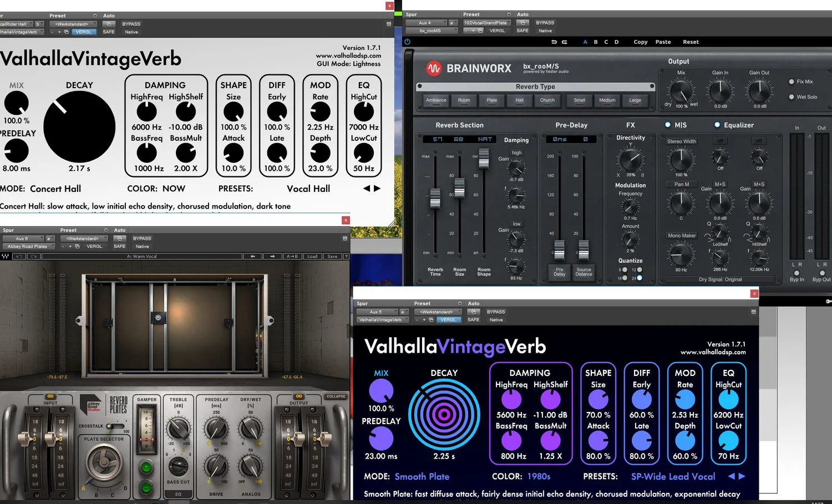Toggle M|S mode in bx_rooMS
The image size is (832, 504).
pyautogui.click(x=668, y=125)
